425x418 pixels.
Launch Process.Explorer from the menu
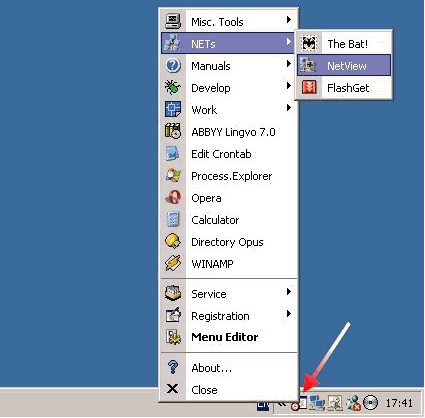pos(229,176)
